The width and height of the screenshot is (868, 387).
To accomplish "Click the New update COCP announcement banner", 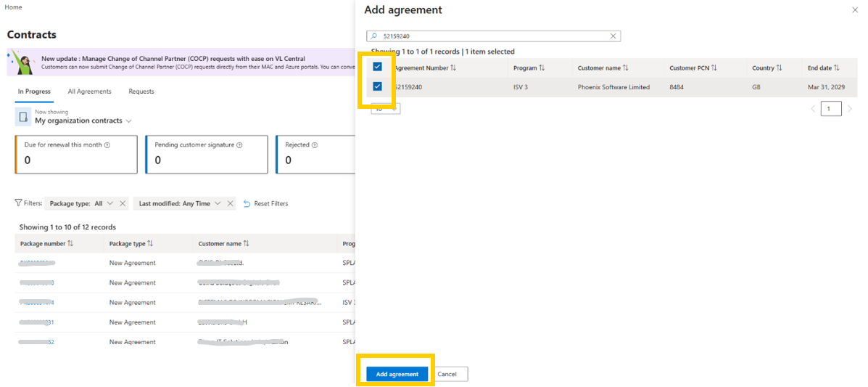I will pyautogui.click(x=181, y=62).
